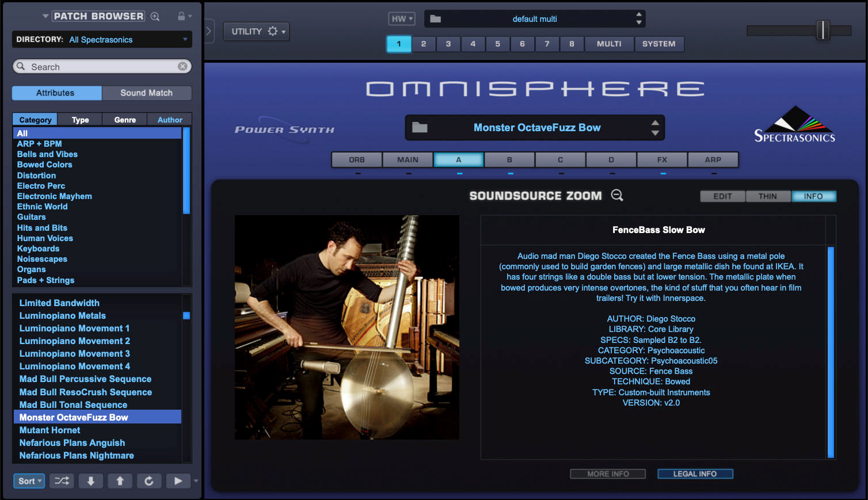Step through multis with default multi arrows
This screenshot has height=500, width=868.
[x=638, y=18]
